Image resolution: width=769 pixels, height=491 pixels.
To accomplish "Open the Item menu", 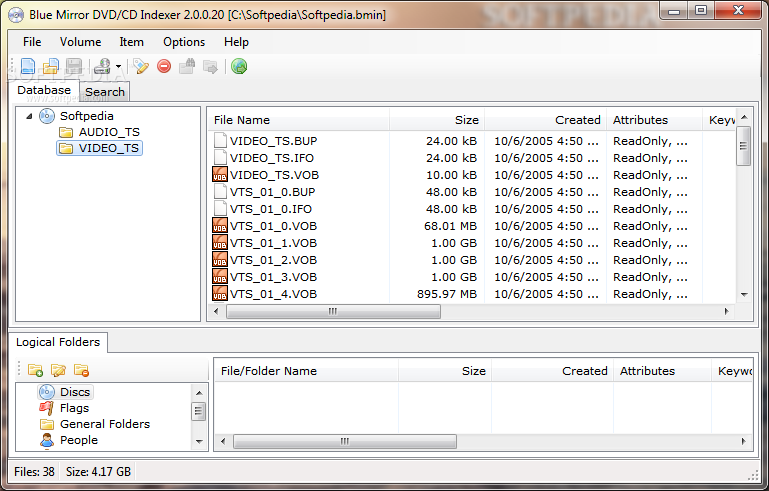I will tap(131, 42).
